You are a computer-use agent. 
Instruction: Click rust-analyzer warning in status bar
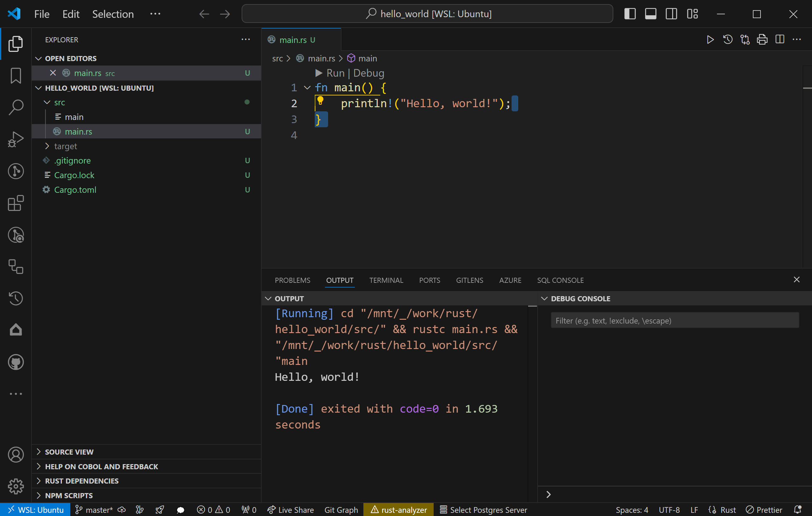coord(399,509)
